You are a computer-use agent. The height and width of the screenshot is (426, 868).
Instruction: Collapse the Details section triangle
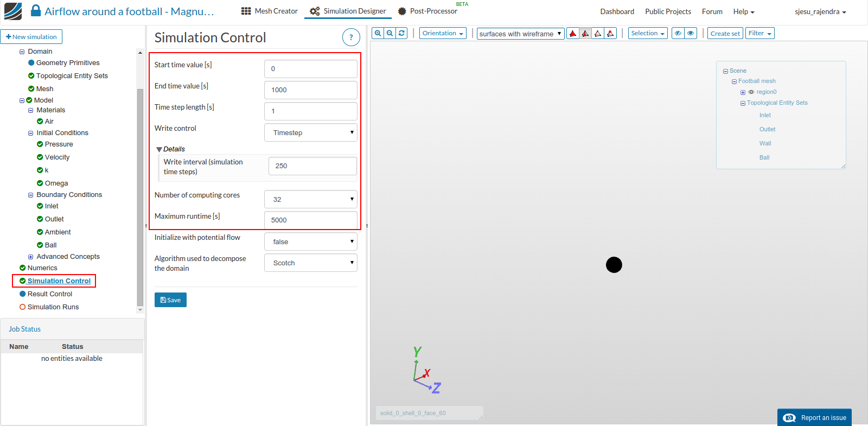point(159,149)
